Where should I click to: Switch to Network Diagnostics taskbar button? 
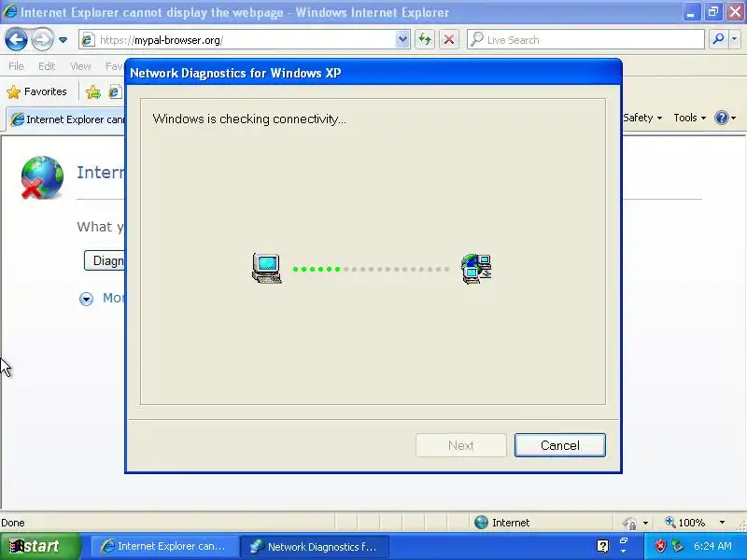(x=315, y=546)
